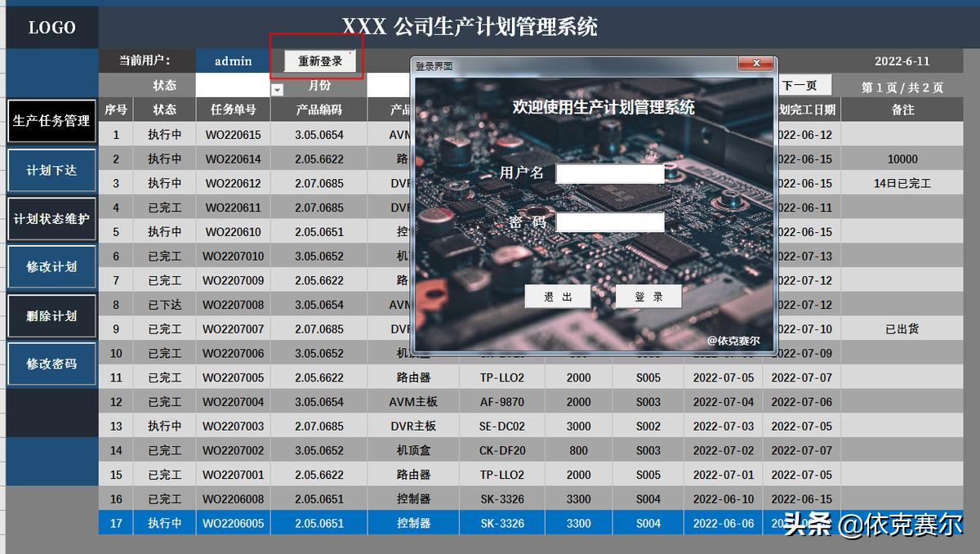Click inside the 用户名 username field
Screen dimensions: 980x554
[609, 173]
